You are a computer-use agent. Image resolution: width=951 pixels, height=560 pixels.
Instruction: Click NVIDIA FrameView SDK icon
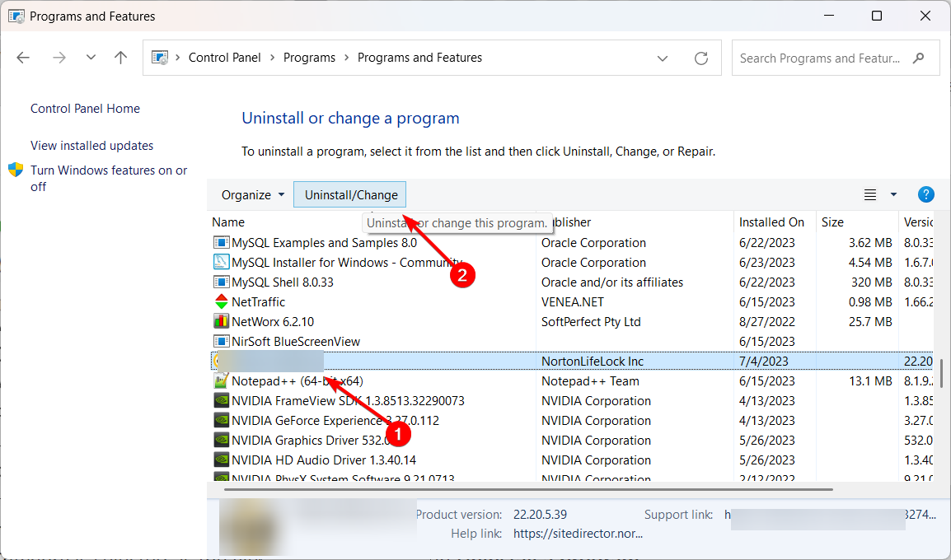[222, 400]
